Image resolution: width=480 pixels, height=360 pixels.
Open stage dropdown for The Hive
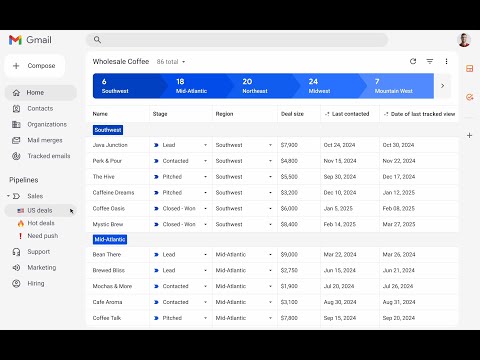pos(205,177)
